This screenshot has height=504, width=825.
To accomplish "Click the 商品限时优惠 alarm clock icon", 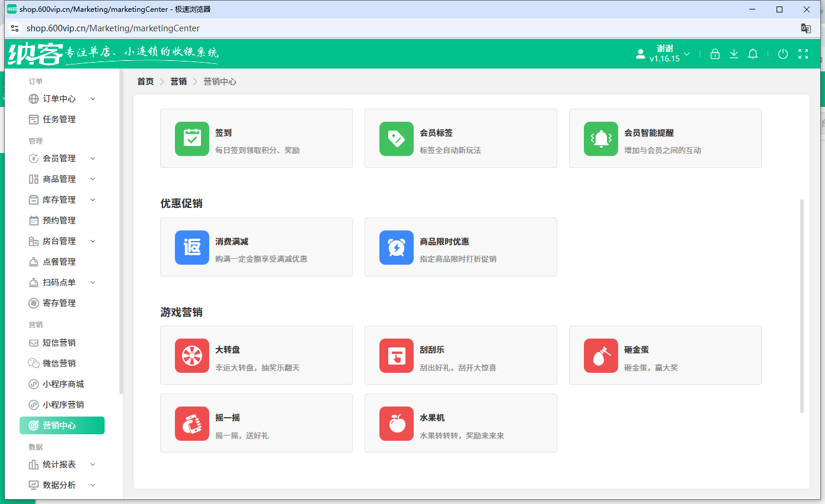I will point(396,247).
